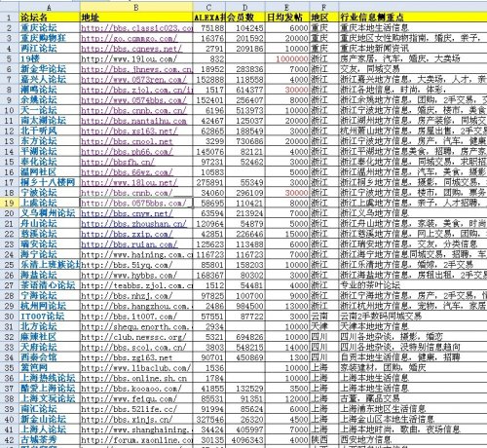Open the bbs.zhoushan.cn link
This screenshot has height=448, width=487.
(x=133, y=224)
